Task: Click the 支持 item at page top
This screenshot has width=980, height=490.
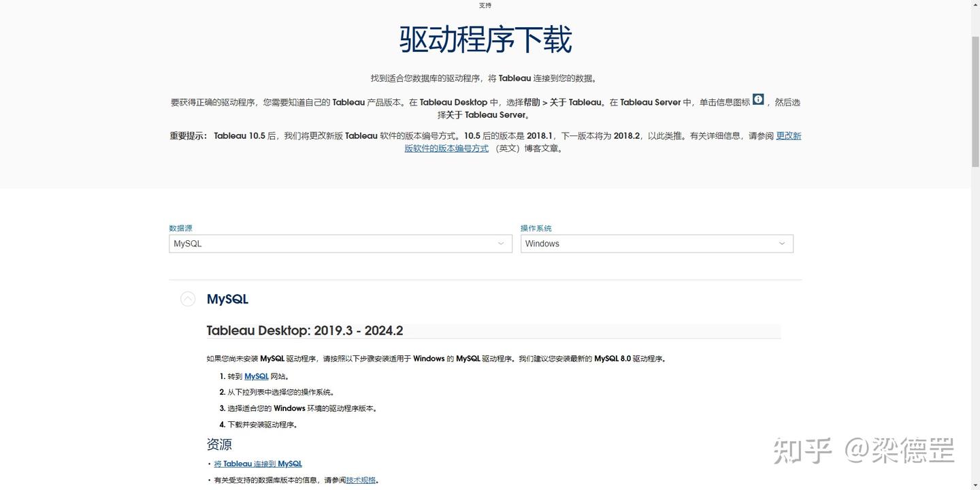Action: tap(485, 5)
